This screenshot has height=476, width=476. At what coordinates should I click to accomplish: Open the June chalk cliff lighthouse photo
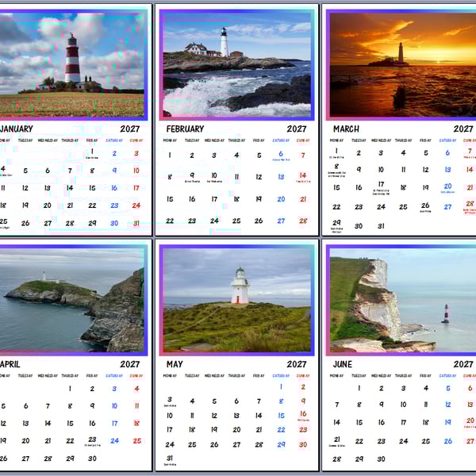[x=403, y=300]
